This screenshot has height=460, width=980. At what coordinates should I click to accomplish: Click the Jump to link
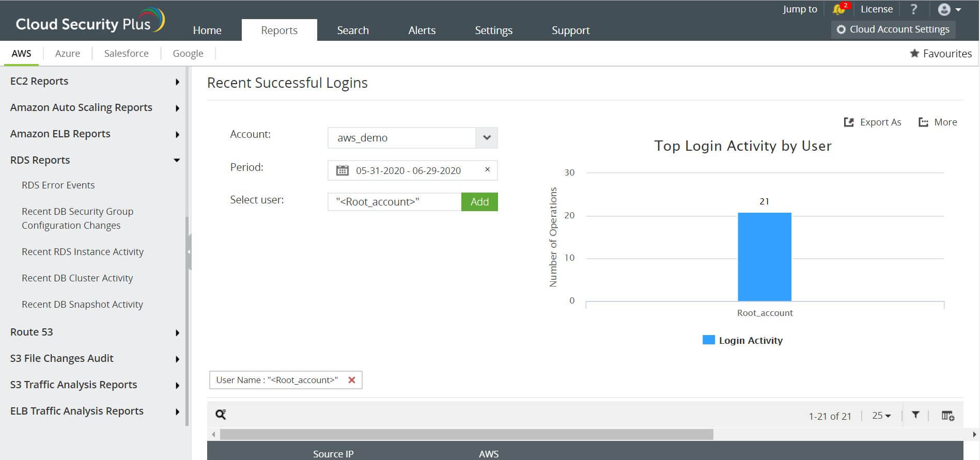pyautogui.click(x=800, y=9)
